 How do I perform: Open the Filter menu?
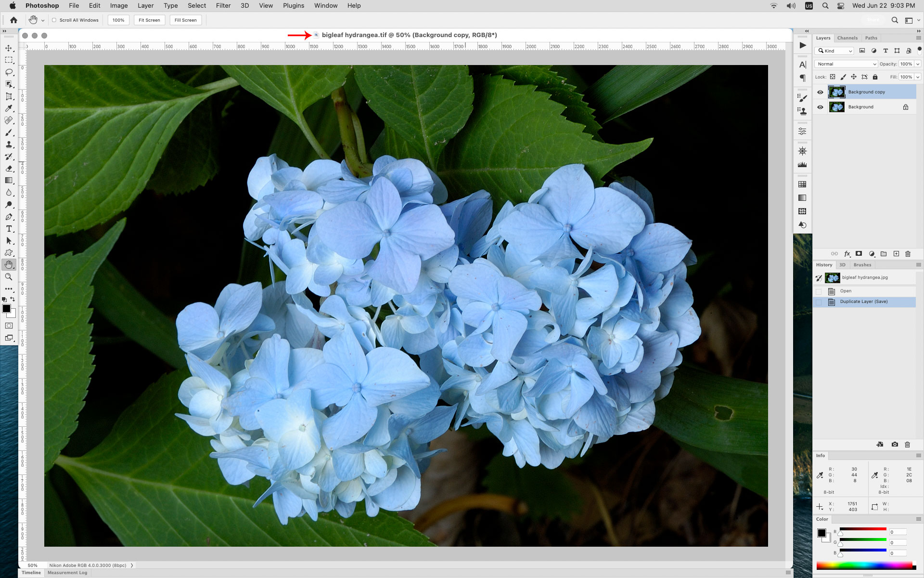coord(223,5)
